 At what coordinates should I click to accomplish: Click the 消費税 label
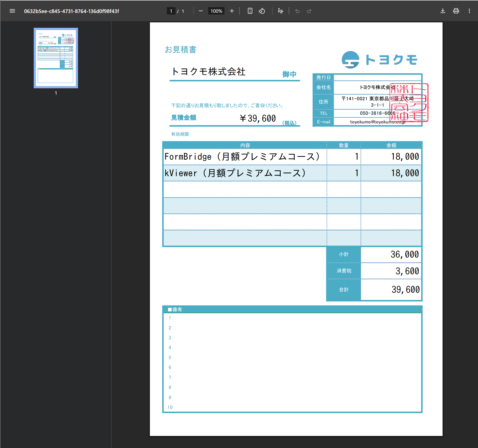click(x=344, y=271)
